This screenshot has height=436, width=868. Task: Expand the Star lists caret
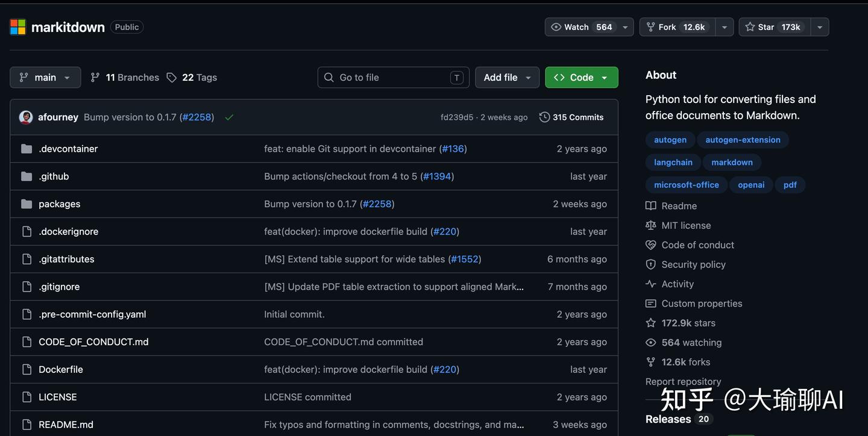point(819,27)
